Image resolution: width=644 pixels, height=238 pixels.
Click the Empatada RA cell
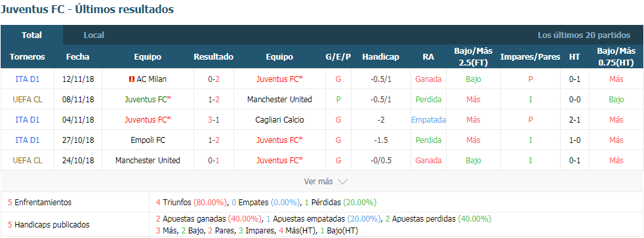pos(428,120)
